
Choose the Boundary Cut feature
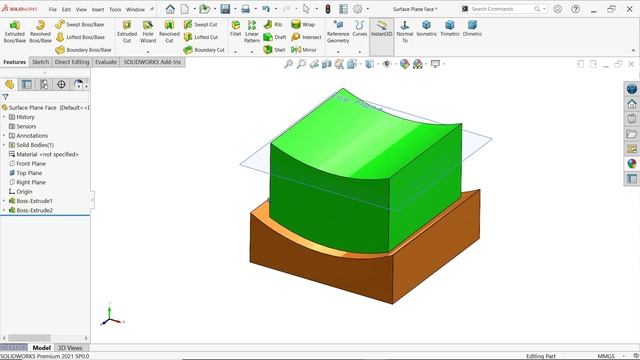tap(204, 50)
